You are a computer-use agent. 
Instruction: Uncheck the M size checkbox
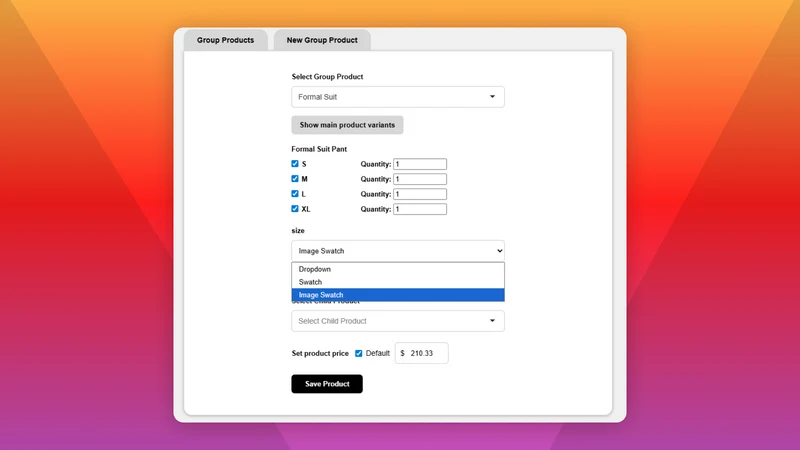coord(295,179)
